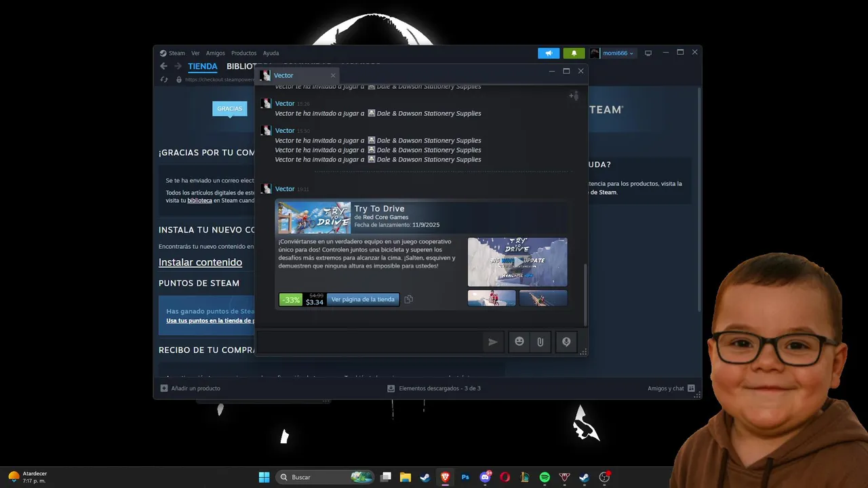This screenshot has height=488, width=868.
Task: Click the Instalar contenido link
Action: point(200,262)
